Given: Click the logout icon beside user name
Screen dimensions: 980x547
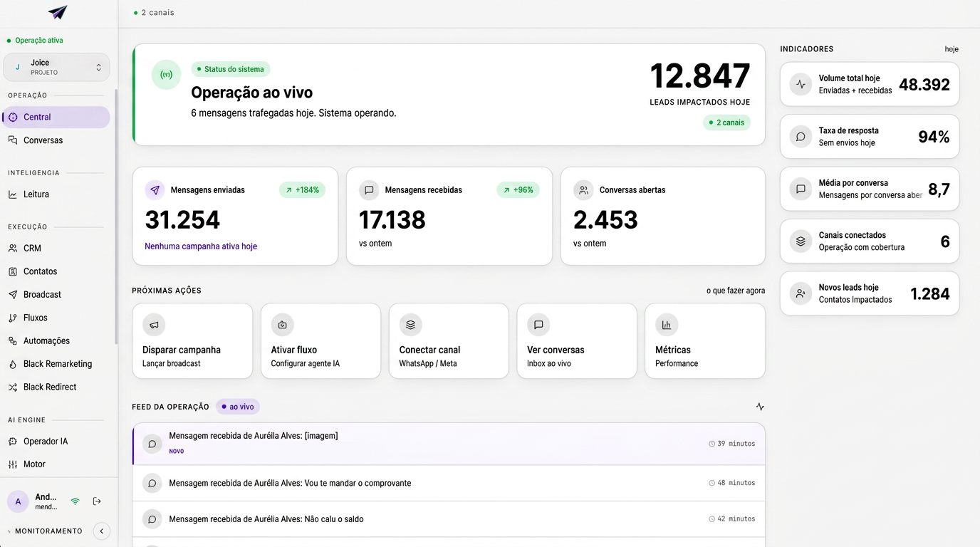Looking at the screenshot, I should [97, 501].
